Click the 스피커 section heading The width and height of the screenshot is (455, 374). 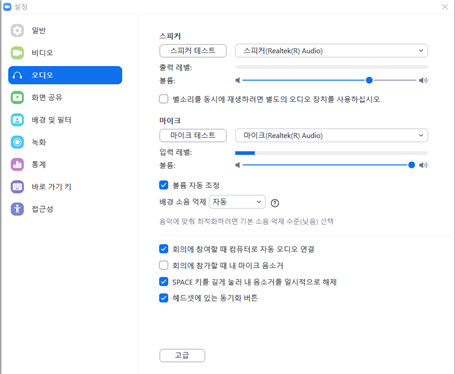pos(170,36)
